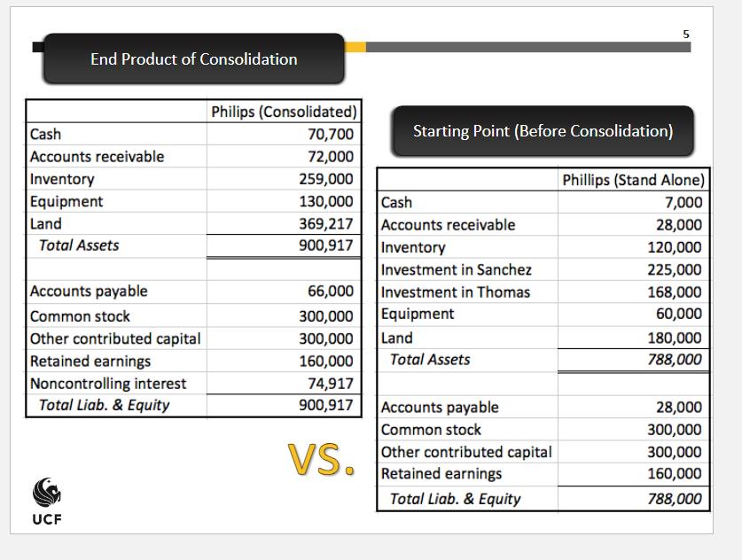Click stand-alone Total Liab. & Equity label

(455, 499)
